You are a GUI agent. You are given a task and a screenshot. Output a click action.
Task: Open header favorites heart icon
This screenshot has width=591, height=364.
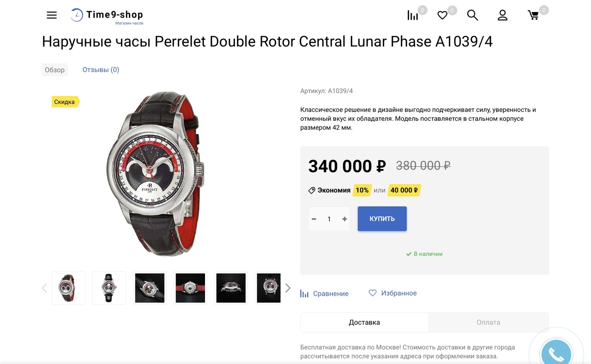(442, 16)
